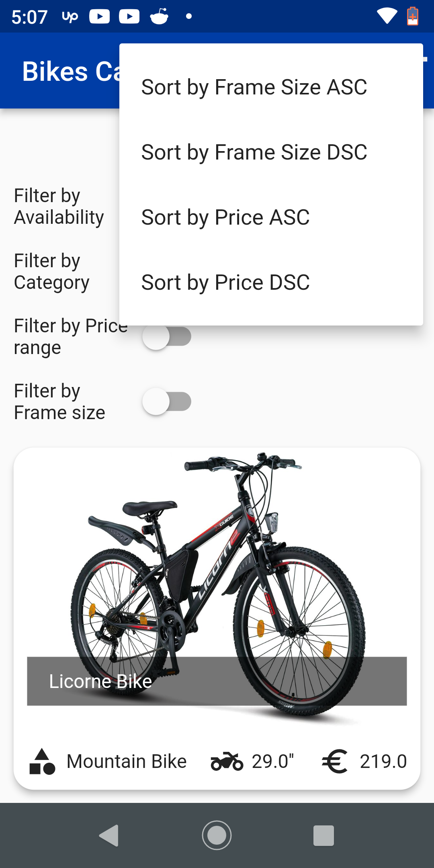Select Sort by Price ASC option
The height and width of the screenshot is (868, 434).
point(225,217)
